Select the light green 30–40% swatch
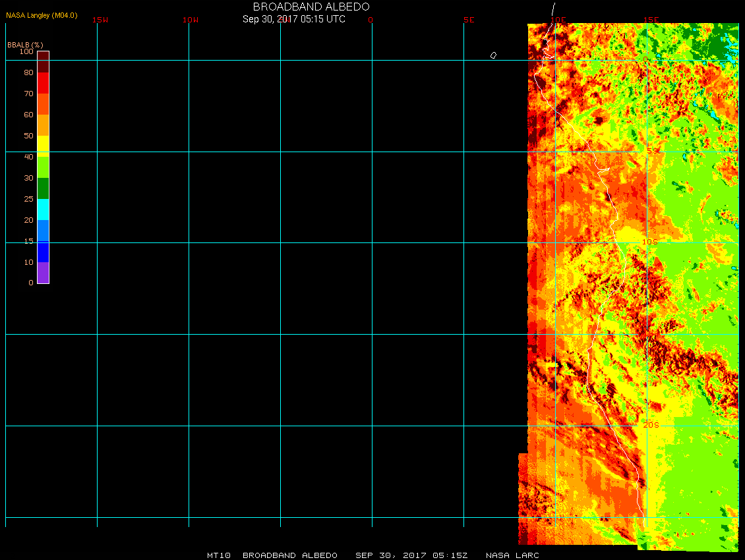745x560 pixels. click(43, 167)
